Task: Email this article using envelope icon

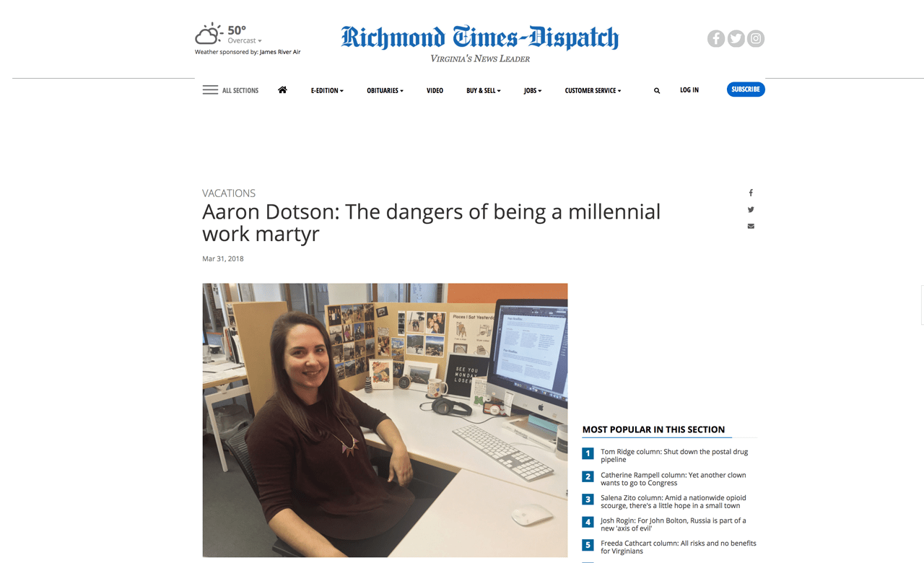Action: [x=751, y=226]
